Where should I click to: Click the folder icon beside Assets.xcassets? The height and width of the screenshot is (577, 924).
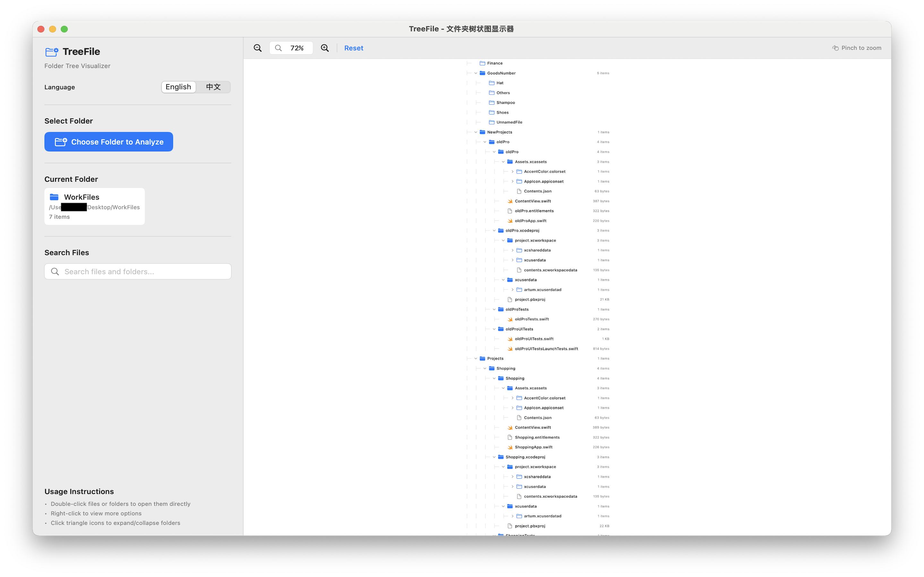[x=510, y=162]
